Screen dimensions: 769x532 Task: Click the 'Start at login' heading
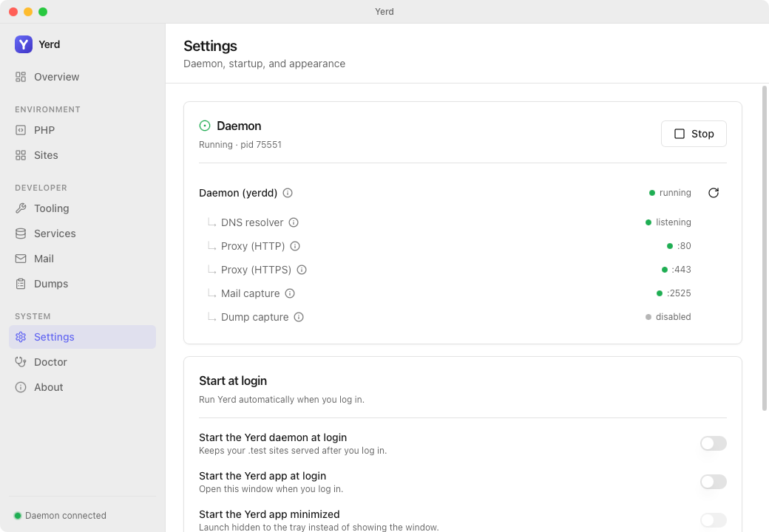233,381
